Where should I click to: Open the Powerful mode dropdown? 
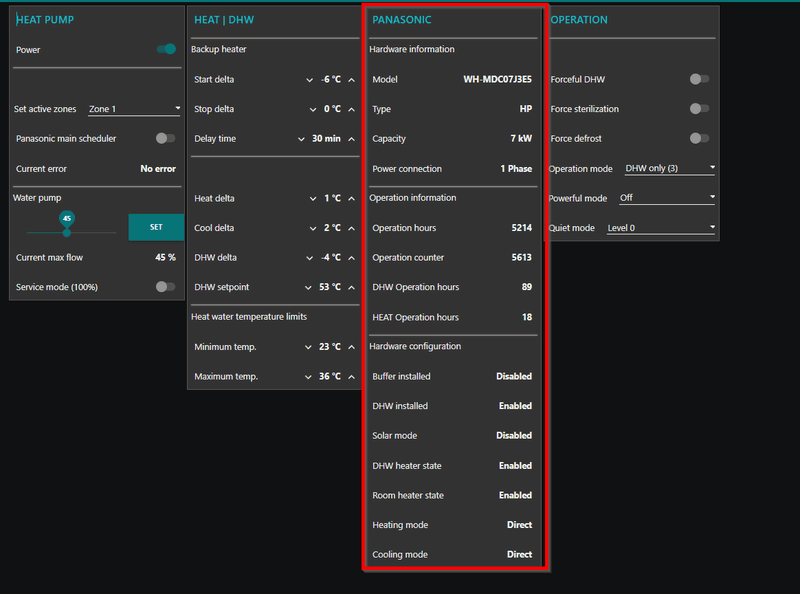click(x=667, y=198)
